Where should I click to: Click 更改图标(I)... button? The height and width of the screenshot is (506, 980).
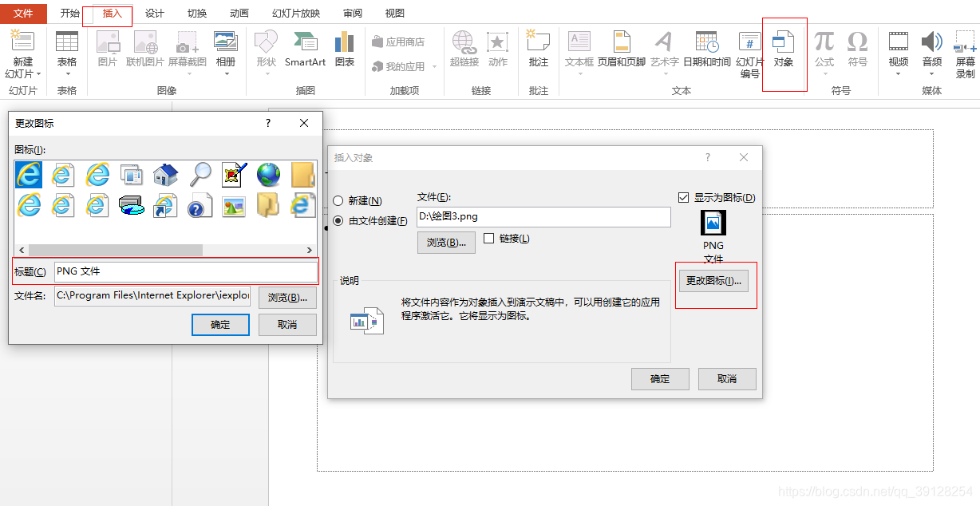click(713, 281)
